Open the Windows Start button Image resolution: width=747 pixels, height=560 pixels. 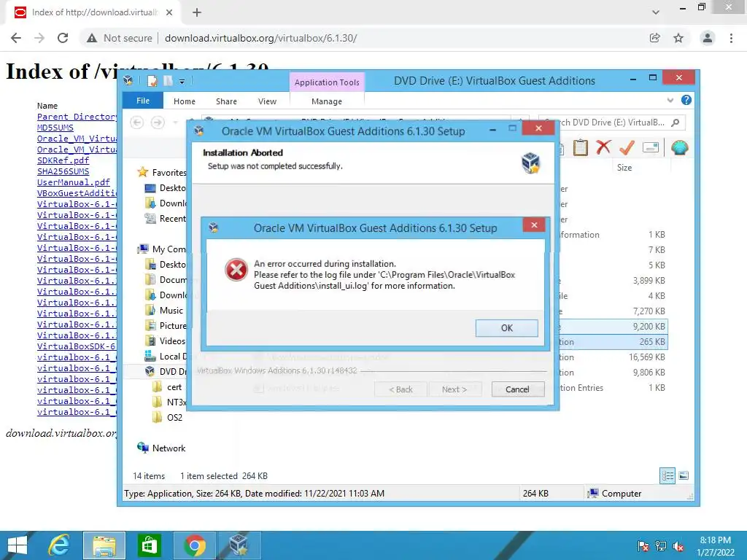click(x=18, y=545)
